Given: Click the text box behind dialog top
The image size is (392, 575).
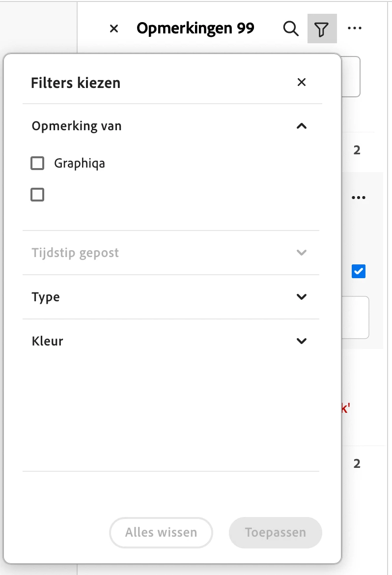Looking at the screenshot, I should (351, 77).
